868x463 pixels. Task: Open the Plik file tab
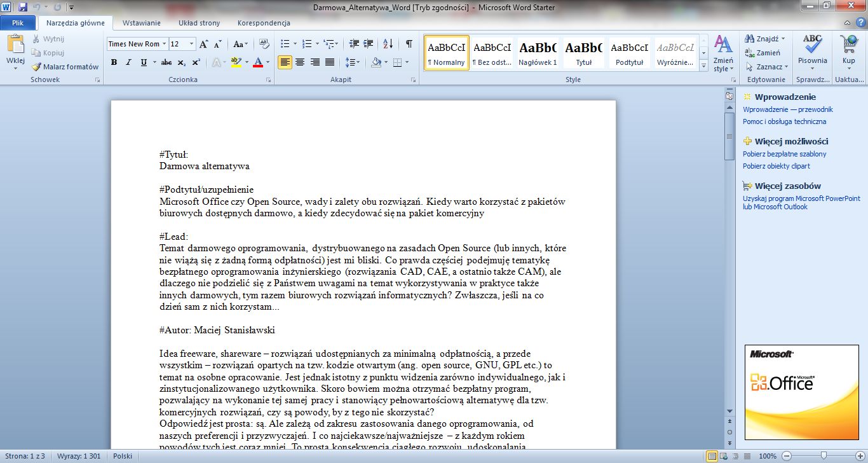pos(18,23)
